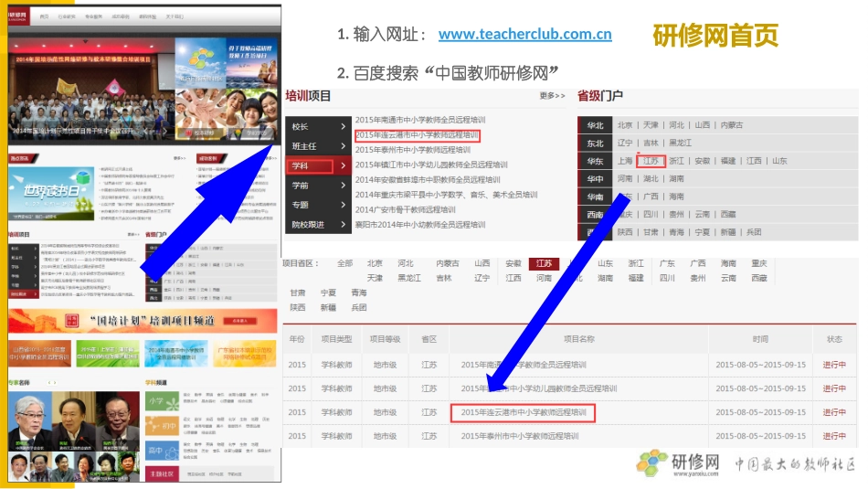868x489 pixels.
Task: Select 安徽 in the 项目省区 filter
Action: click(x=513, y=263)
